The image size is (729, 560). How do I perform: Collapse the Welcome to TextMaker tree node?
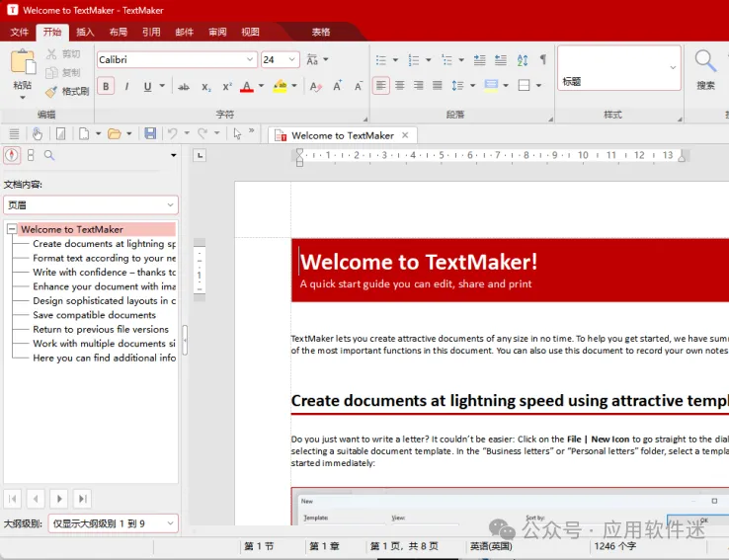tap(12, 229)
